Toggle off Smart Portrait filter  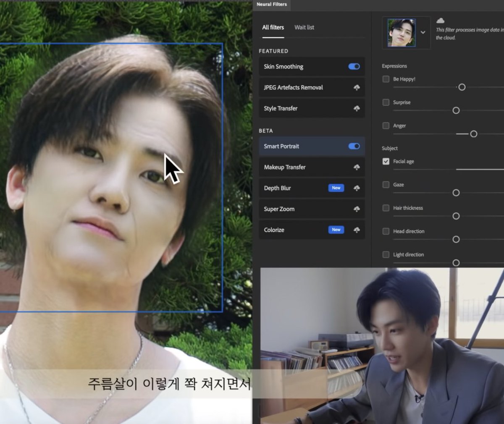coord(354,146)
